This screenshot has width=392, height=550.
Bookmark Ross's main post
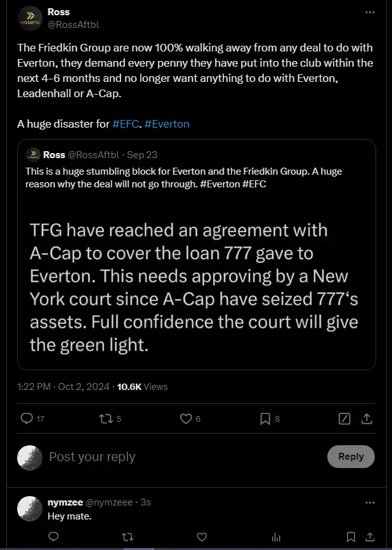266,419
